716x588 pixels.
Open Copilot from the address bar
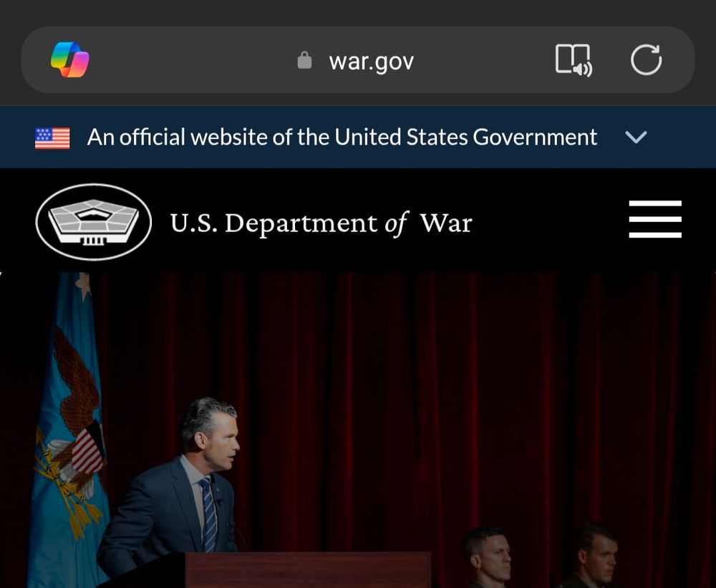point(68,60)
